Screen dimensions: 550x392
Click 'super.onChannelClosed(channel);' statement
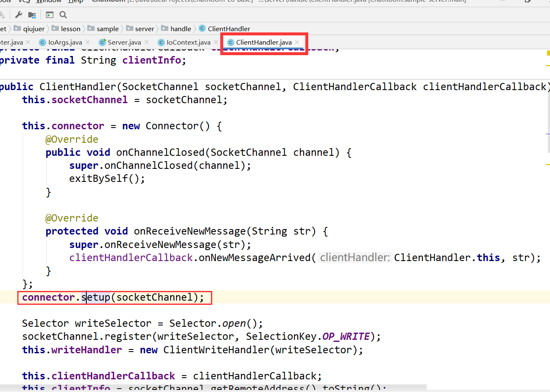point(160,165)
